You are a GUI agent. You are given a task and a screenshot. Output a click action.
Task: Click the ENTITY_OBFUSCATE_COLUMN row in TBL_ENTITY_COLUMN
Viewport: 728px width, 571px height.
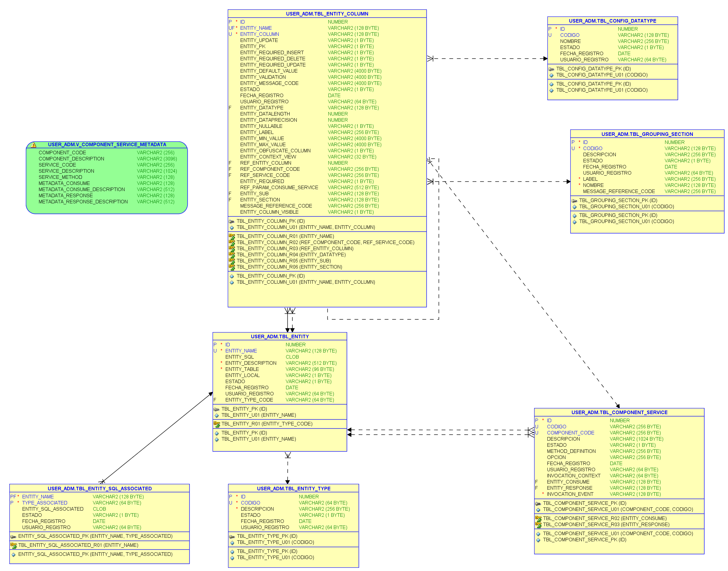(x=275, y=151)
